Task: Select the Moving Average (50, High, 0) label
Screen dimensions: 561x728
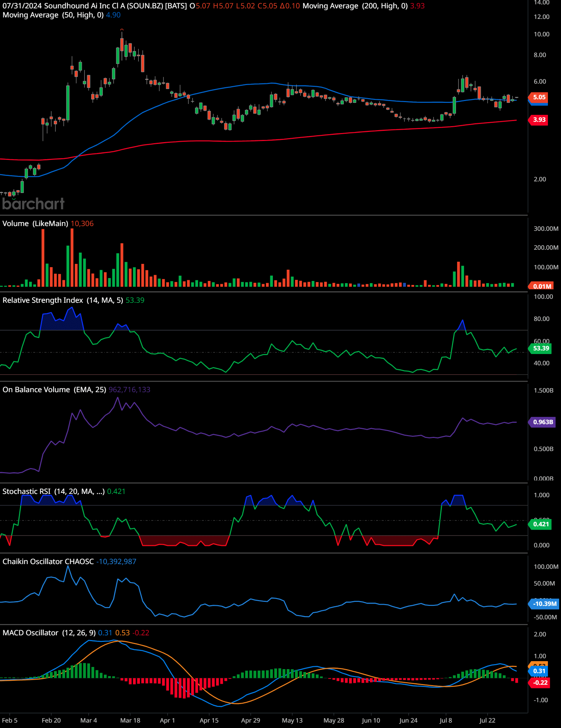Action: pyautogui.click(x=53, y=15)
